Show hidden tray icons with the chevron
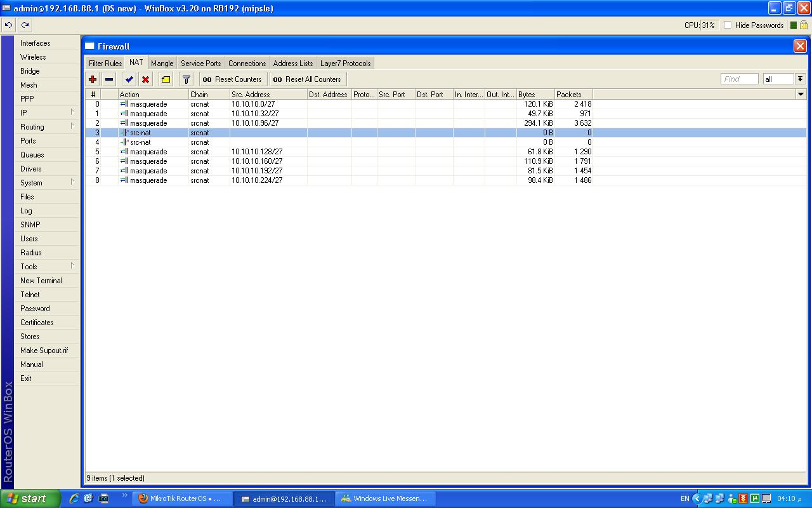The image size is (812, 508). pos(697,498)
